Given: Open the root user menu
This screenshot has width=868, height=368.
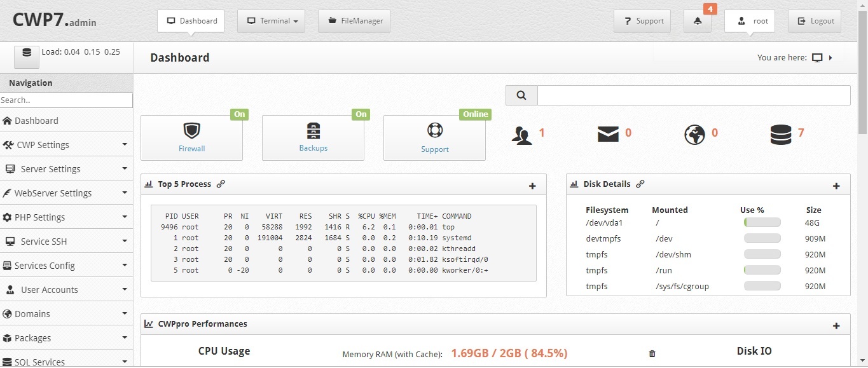Looking at the screenshot, I should [750, 21].
